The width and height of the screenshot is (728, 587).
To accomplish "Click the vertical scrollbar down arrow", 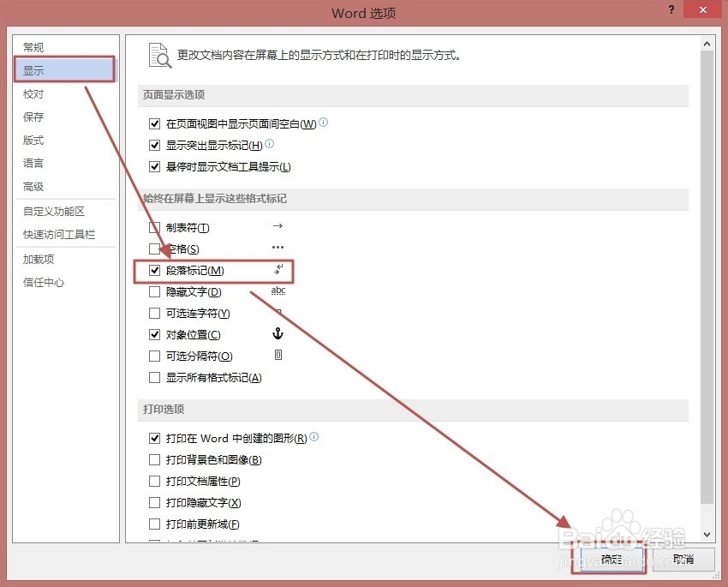I will click(x=708, y=534).
